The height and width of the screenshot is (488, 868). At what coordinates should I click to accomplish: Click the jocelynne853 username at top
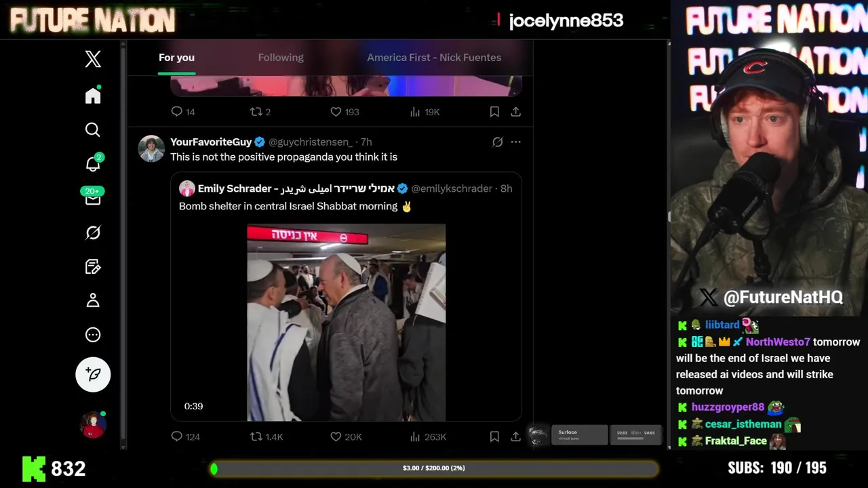(566, 20)
